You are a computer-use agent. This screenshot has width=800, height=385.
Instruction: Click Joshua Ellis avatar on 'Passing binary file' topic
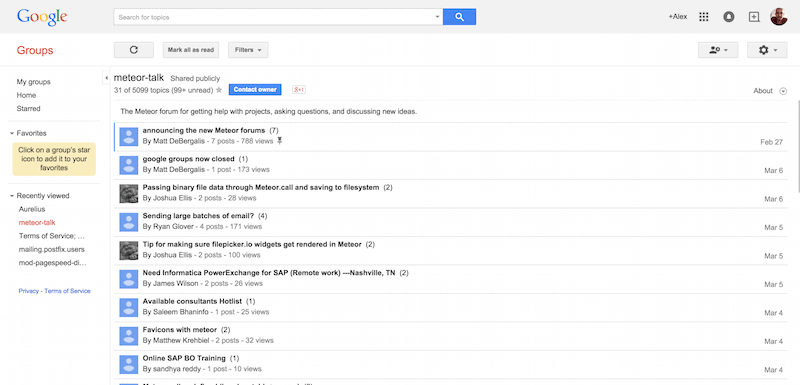click(129, 194)
